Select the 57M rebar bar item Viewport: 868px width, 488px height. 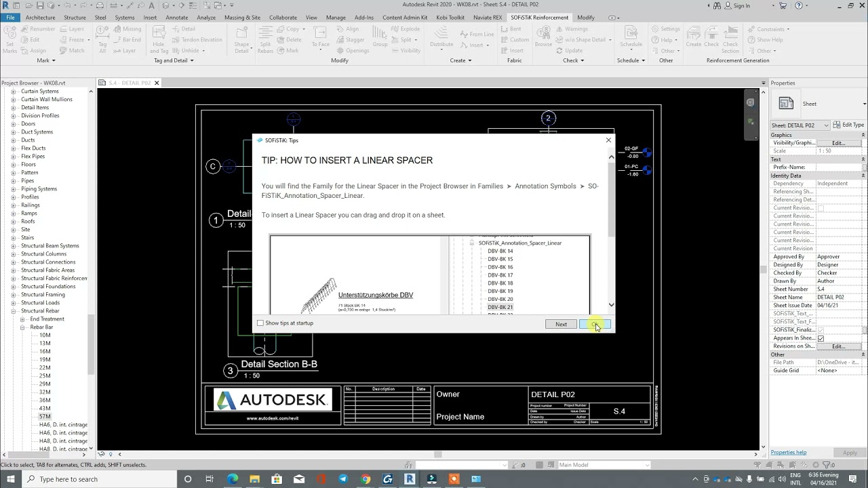click(45, 417)
